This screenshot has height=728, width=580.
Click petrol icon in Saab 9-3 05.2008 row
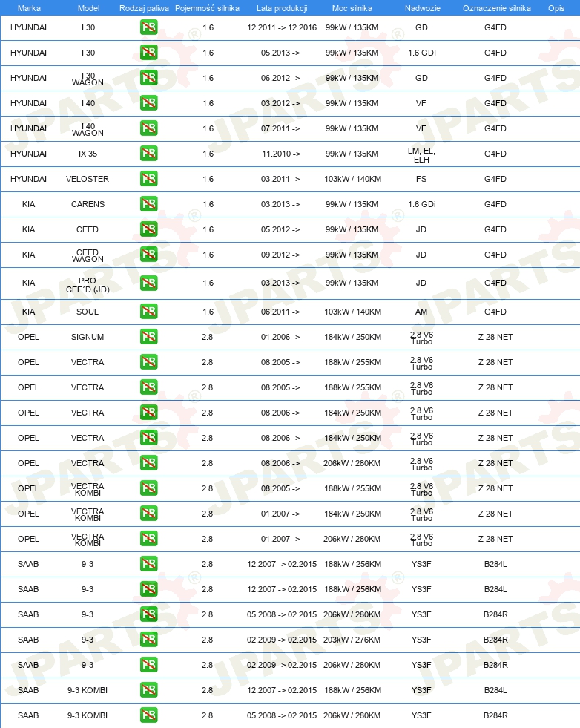tap(149, 614)
